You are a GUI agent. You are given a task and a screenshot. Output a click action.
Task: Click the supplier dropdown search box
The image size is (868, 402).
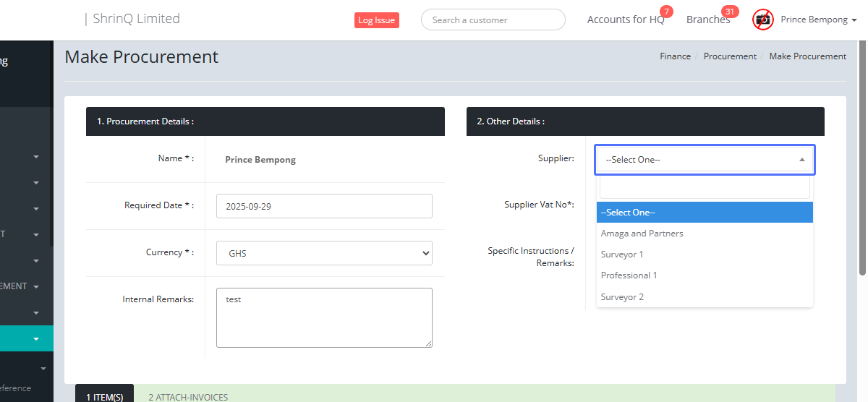[x=705, y=187]
